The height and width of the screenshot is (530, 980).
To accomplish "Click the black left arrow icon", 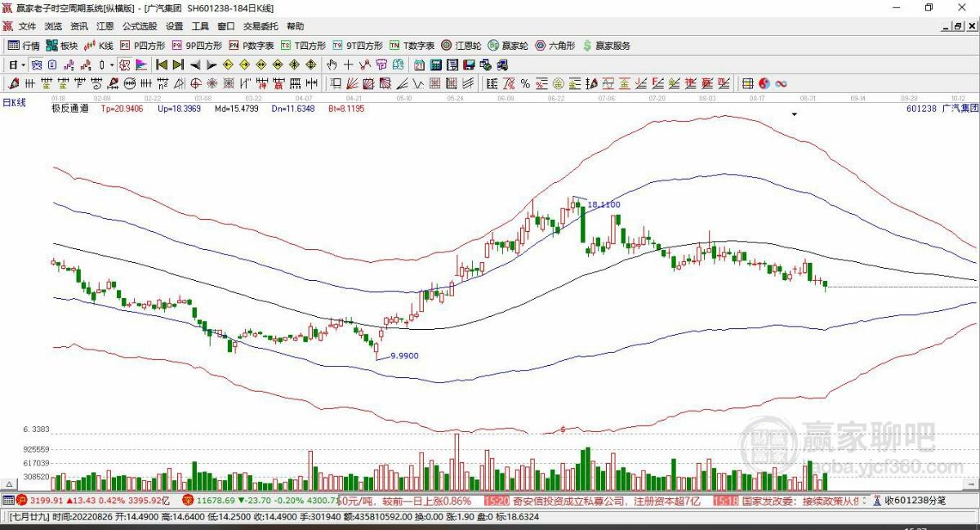I will coord(197,64).
